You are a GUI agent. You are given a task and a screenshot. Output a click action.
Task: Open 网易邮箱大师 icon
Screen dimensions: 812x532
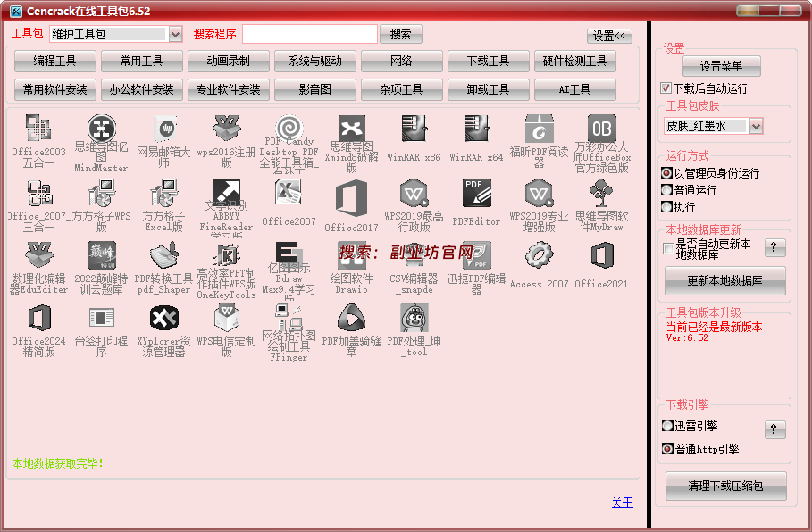pyautogui.click(x=164, y=129)
